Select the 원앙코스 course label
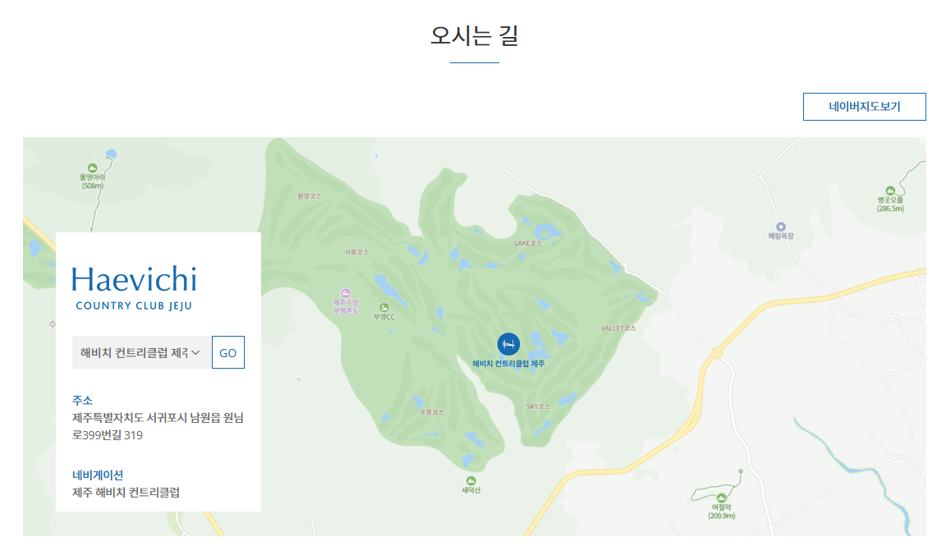The width and height of the screenshot is (937, 560). pyautogui.click(x=310, y=196)
